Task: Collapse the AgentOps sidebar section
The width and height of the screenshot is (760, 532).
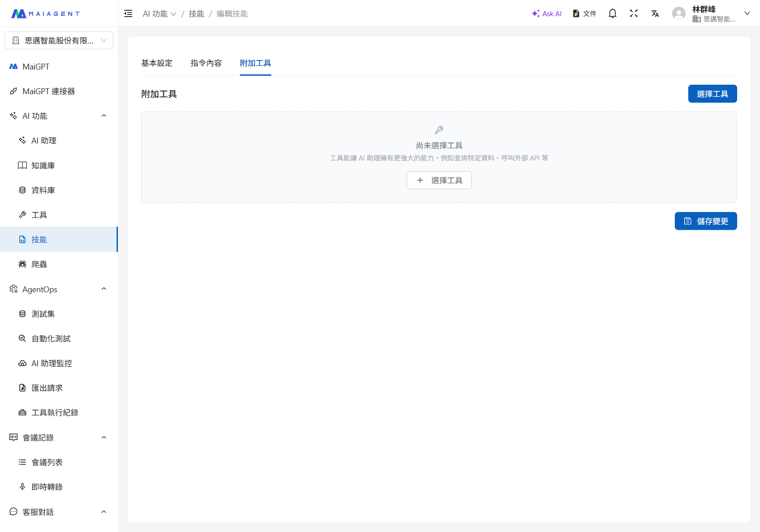Action: coord(104,289)
